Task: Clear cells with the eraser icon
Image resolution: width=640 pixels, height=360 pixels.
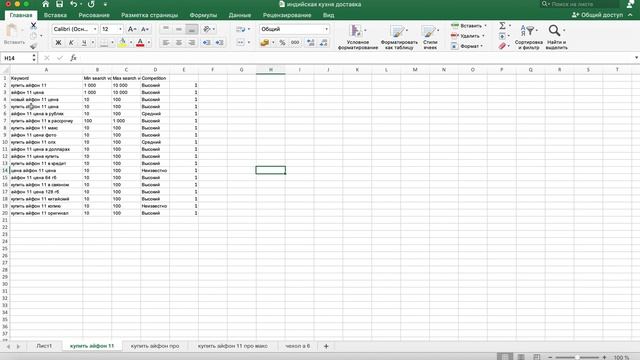Action: [502, 46]
